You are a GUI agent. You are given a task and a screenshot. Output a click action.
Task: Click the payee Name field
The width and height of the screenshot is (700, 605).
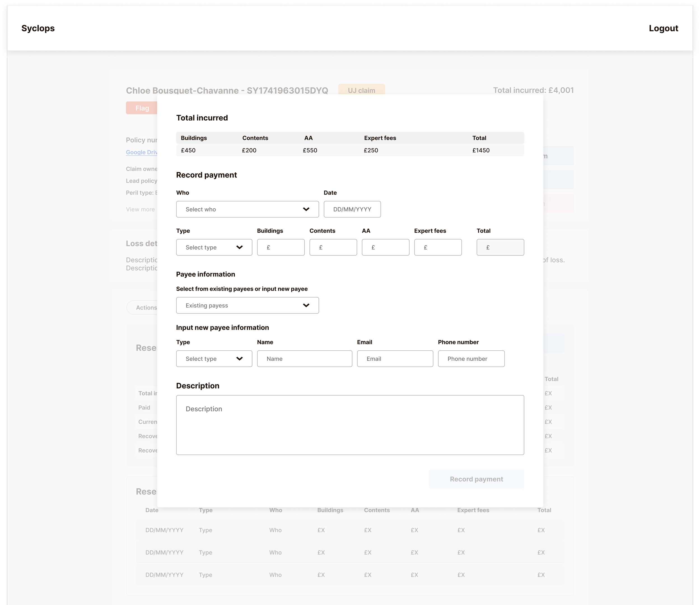click(304, 358)
